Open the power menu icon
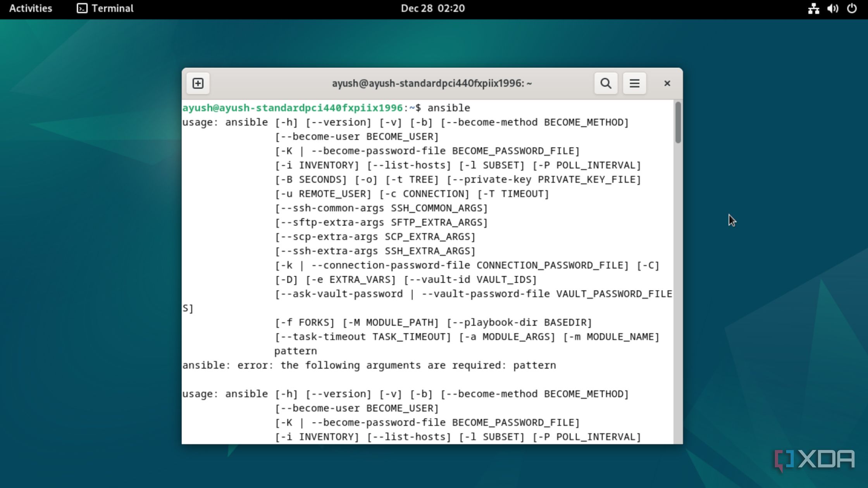 coord(852,8)
